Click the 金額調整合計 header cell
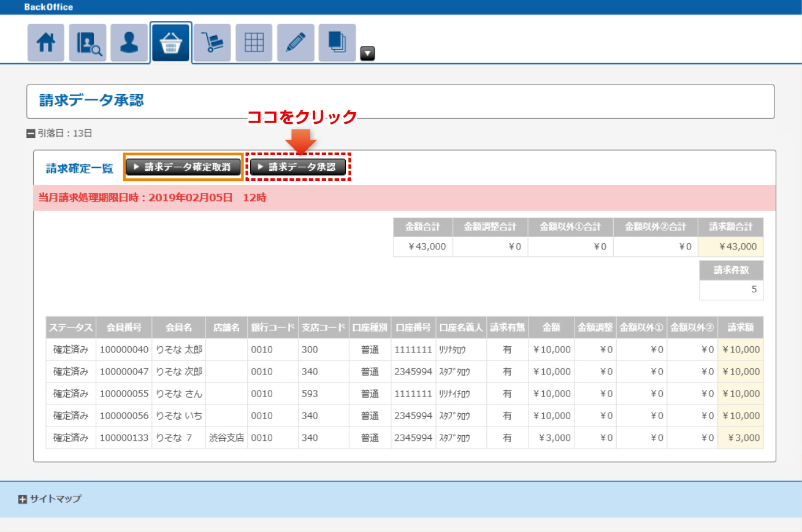 490,227
